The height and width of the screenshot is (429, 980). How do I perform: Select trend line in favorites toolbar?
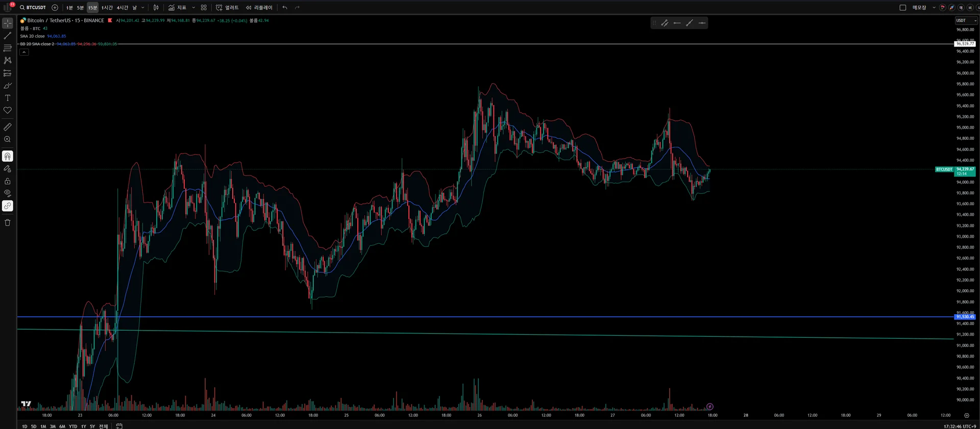tap(665, 23)
